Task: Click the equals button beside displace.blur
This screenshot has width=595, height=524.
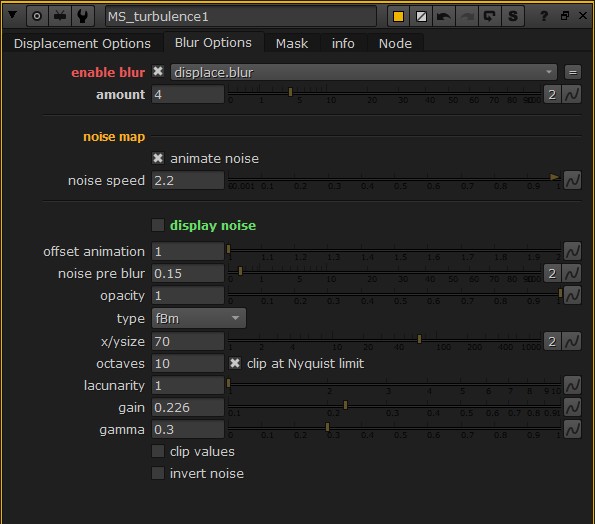Action: click(x=573, y=72)
